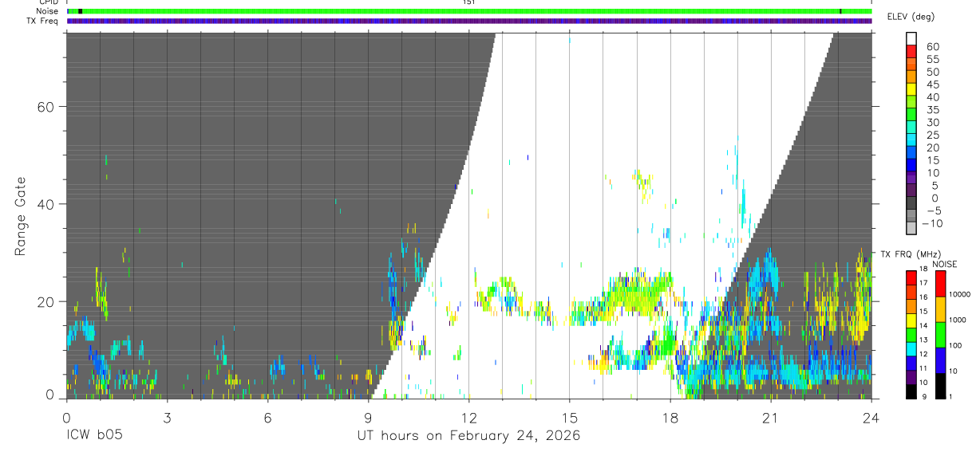
Task: Pick the red 55–60 elevation color band
Action: (x=911, y=52)
